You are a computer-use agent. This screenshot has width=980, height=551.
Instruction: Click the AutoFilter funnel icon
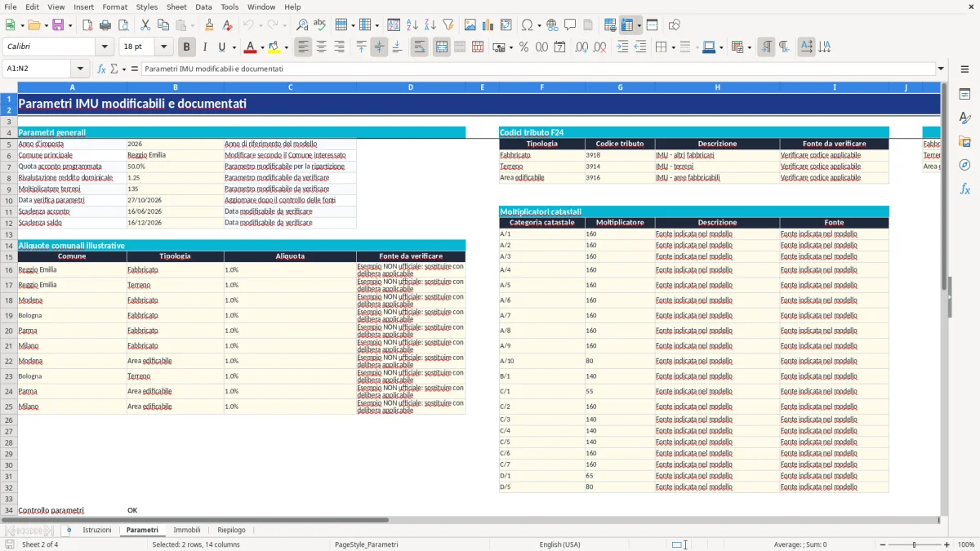pos(448,25)
